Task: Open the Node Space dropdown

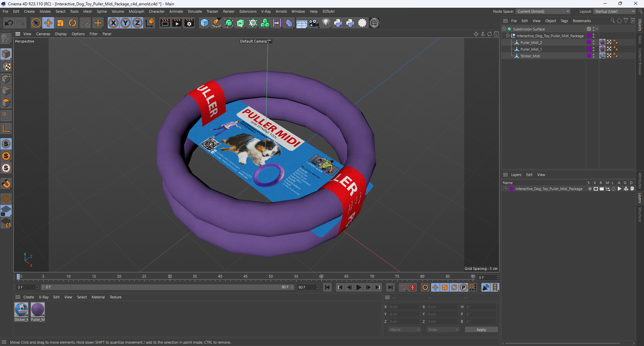Action: [x=543, y=11]
